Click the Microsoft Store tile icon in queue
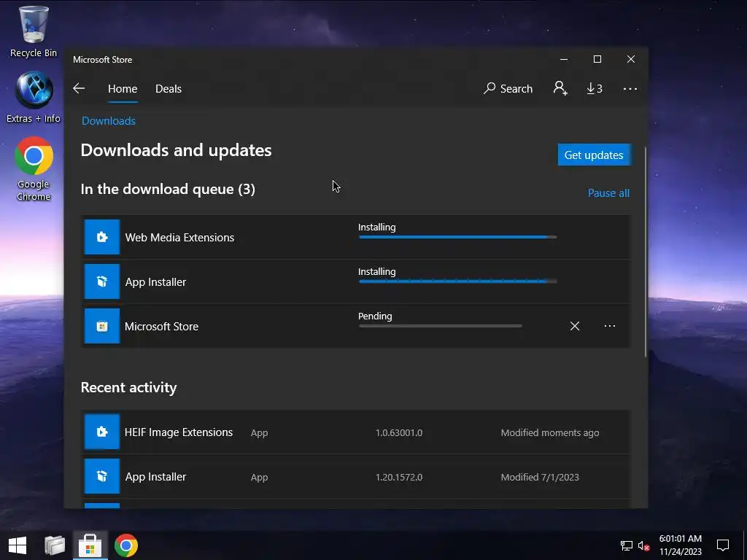The width and height of the screenshot is (747, 560). pos(102,326)
